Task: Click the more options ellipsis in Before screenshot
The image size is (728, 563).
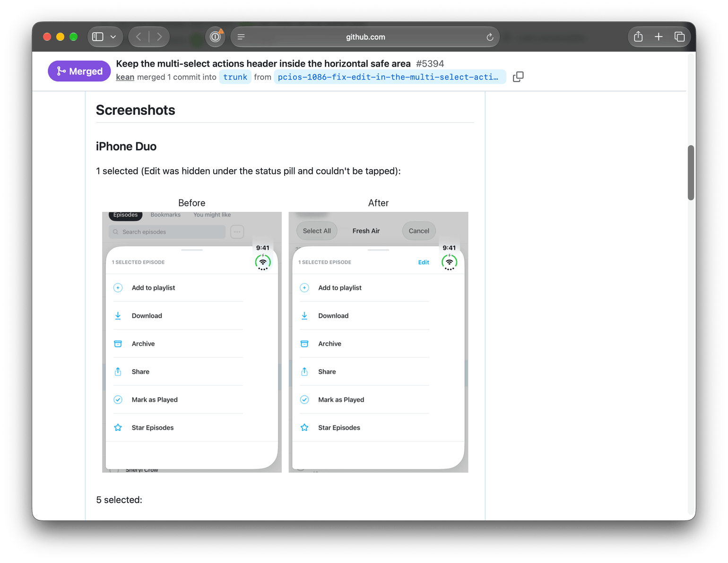Action: pos(237,232)
